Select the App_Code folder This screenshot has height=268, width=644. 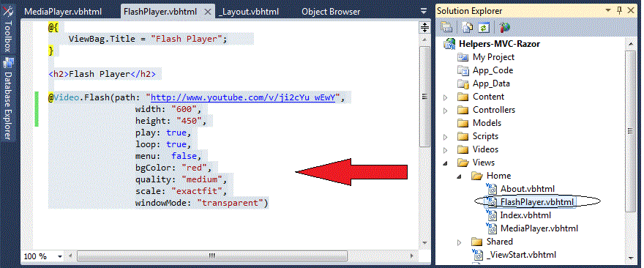493,70
